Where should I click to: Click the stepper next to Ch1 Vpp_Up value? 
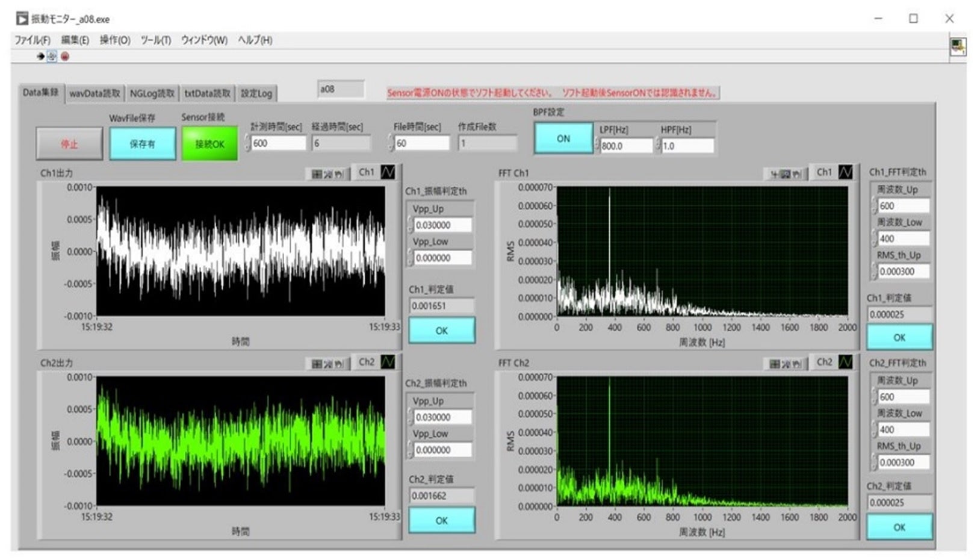click(410, 225)
